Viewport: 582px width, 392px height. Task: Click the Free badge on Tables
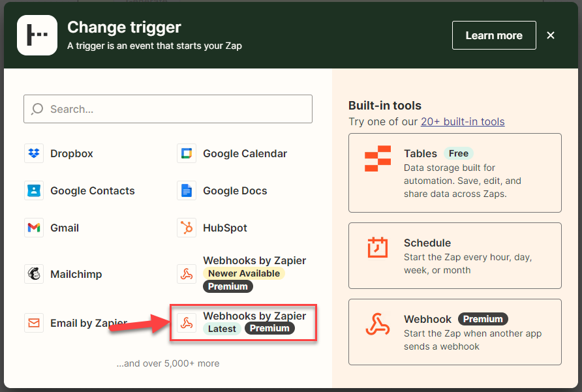click(x=459, y=153)
